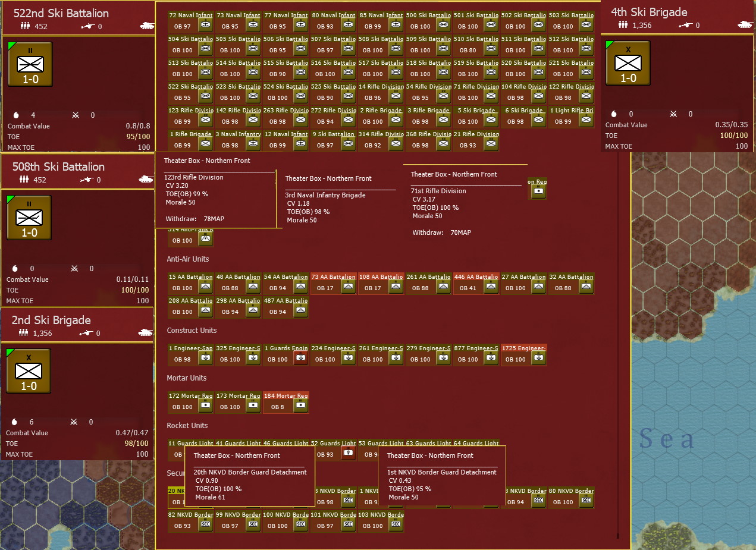Screen dimensions: 756x550
Task: Select the 877 Engineer-S unit name
Action: click(476, 348)
